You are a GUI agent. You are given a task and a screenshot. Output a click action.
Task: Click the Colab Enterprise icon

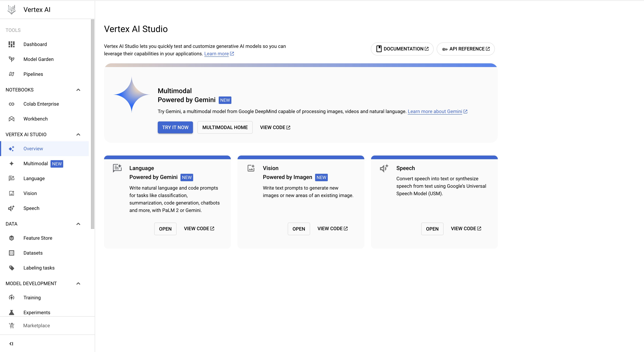pyautogui.click(x=12, y=104)
